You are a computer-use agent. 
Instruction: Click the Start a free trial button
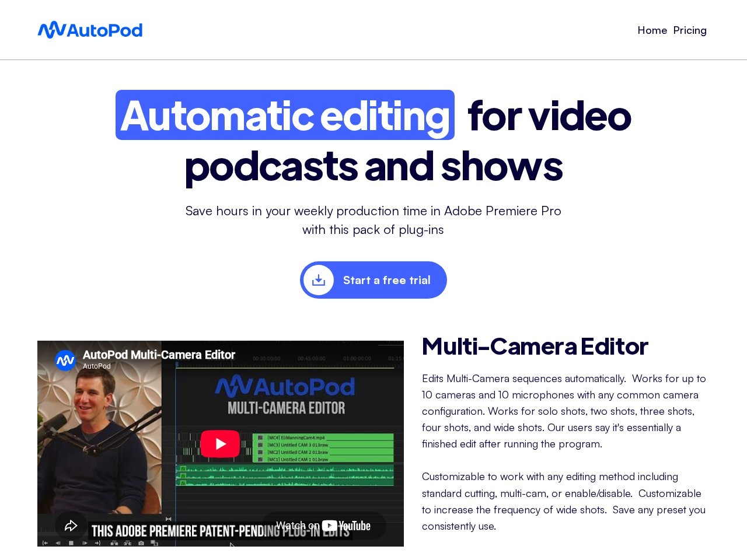click(373, 280)
